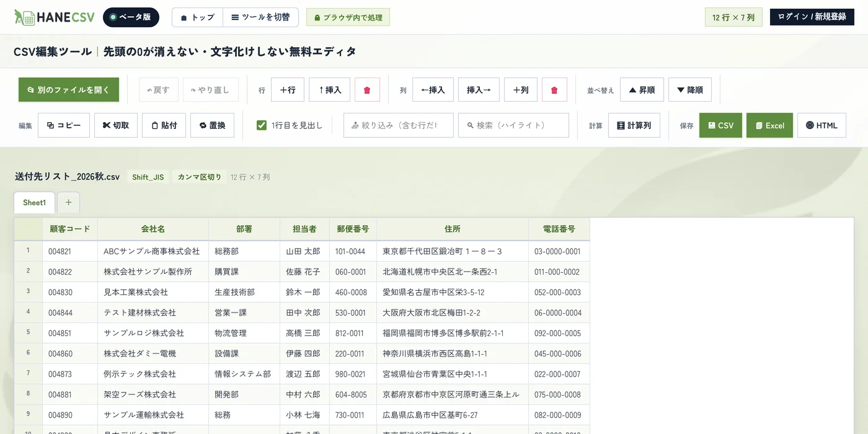Click cell 812-0011
The height and width of the screenshot is (434, 868).
coord(353,333)
